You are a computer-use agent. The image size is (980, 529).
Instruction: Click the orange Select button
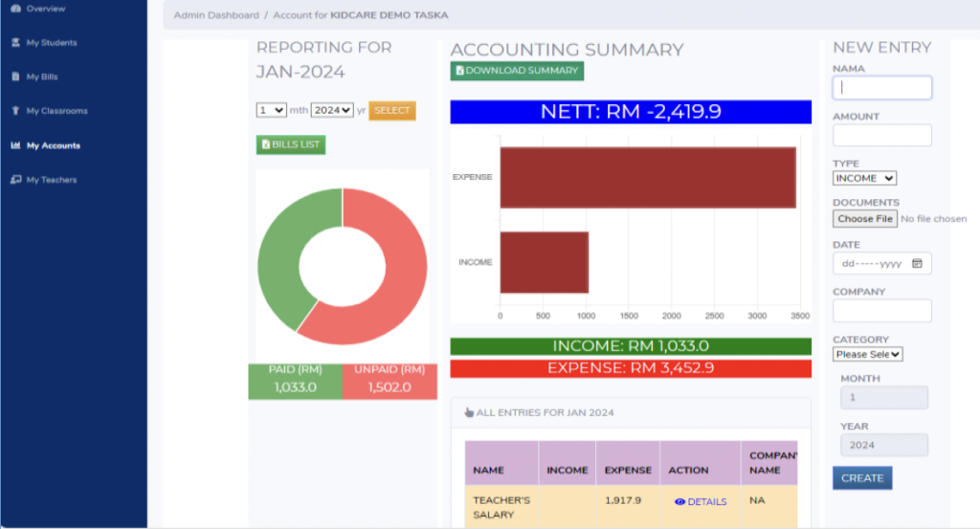click(392, 110)
